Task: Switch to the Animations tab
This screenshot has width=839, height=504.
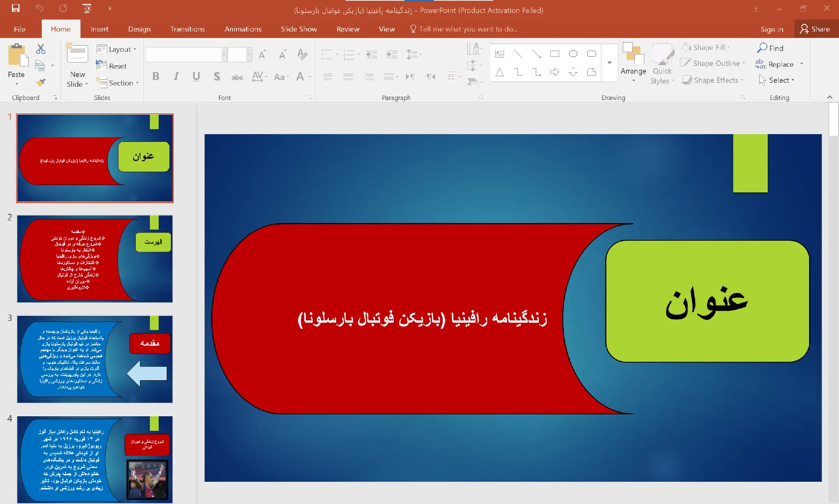Action: coord(243,29)
